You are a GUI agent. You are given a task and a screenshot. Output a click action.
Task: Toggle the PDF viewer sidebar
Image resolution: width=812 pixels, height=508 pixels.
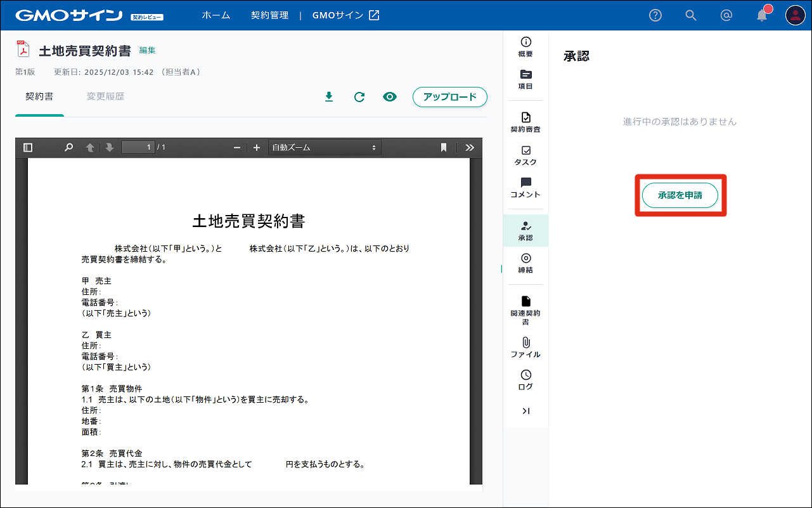(x=28, y=148)
